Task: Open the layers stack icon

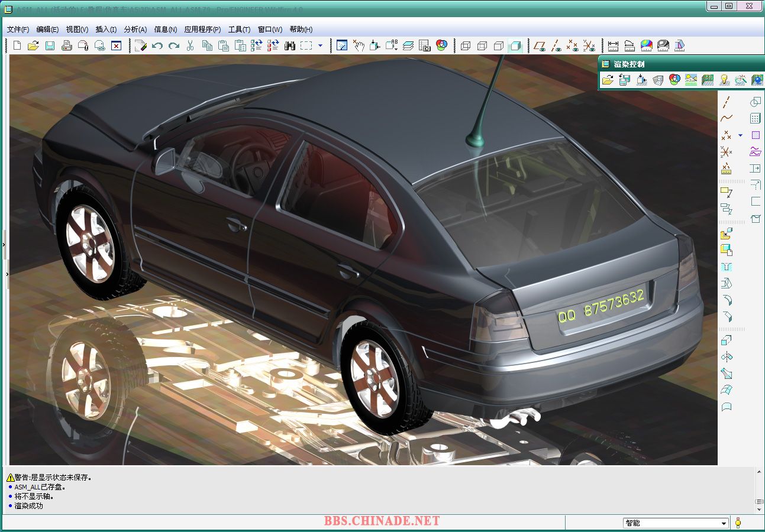Action: tap(408, 46)
